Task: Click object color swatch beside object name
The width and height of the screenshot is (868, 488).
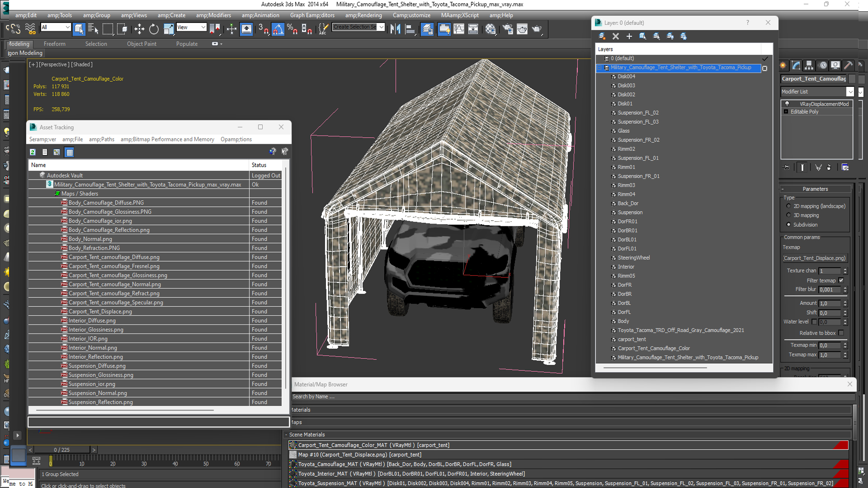Action: 852,79
